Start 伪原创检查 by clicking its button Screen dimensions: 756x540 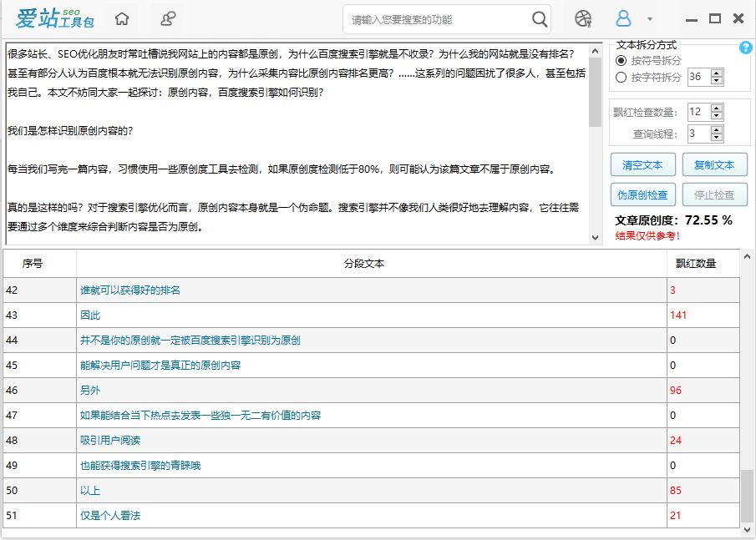(x=642, y=196)
